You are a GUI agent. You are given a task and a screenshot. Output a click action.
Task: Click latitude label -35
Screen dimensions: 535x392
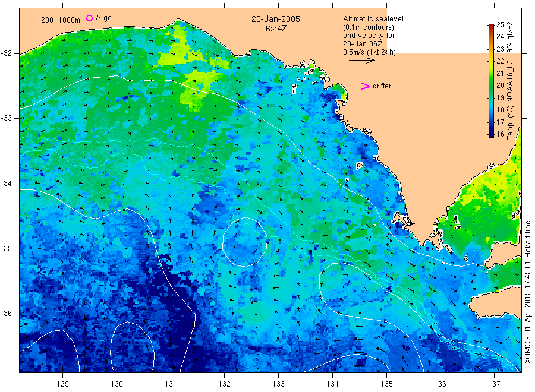pos(6,248)
